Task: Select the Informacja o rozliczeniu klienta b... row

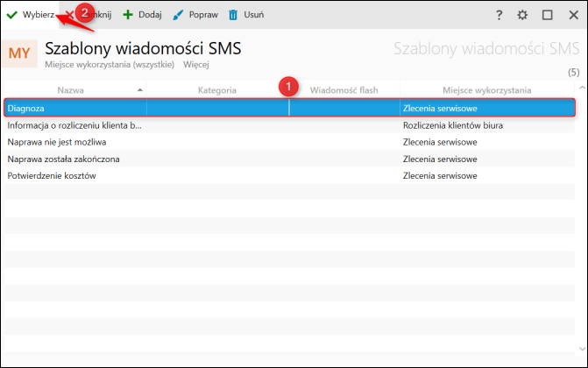Action: point(289,125)
